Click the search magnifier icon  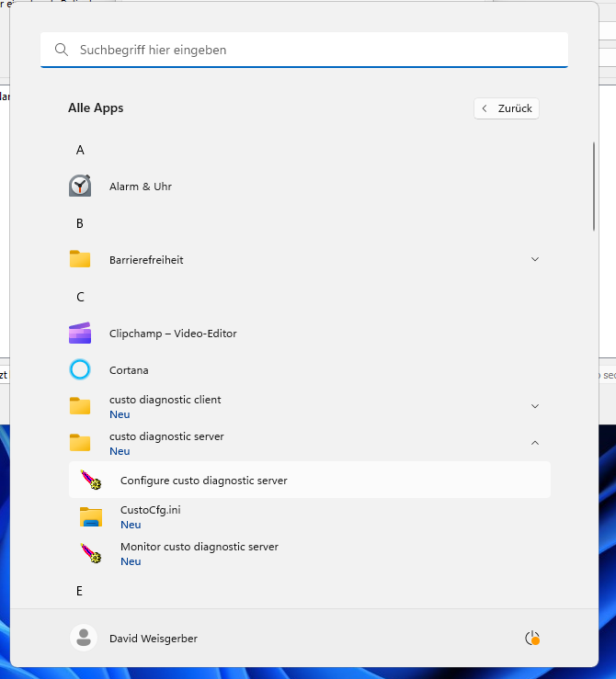[62, 50]
